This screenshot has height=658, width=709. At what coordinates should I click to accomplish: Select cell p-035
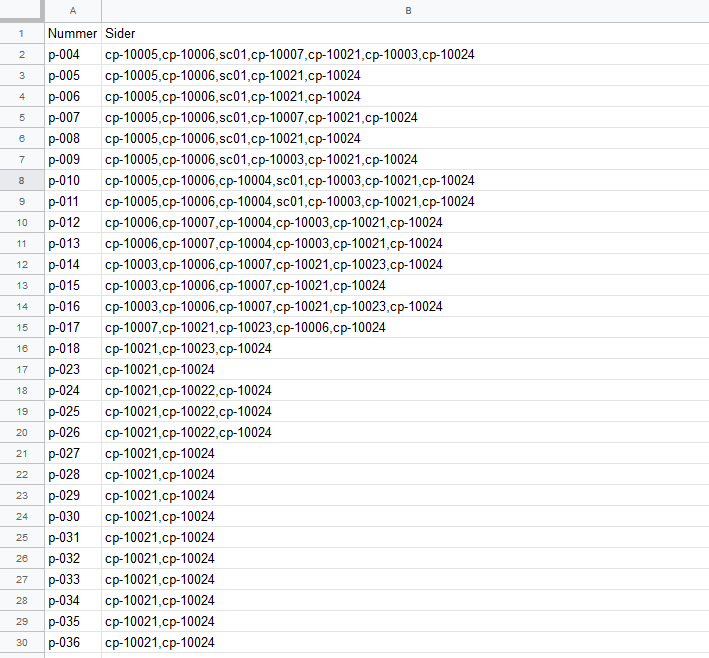(73, 621)
